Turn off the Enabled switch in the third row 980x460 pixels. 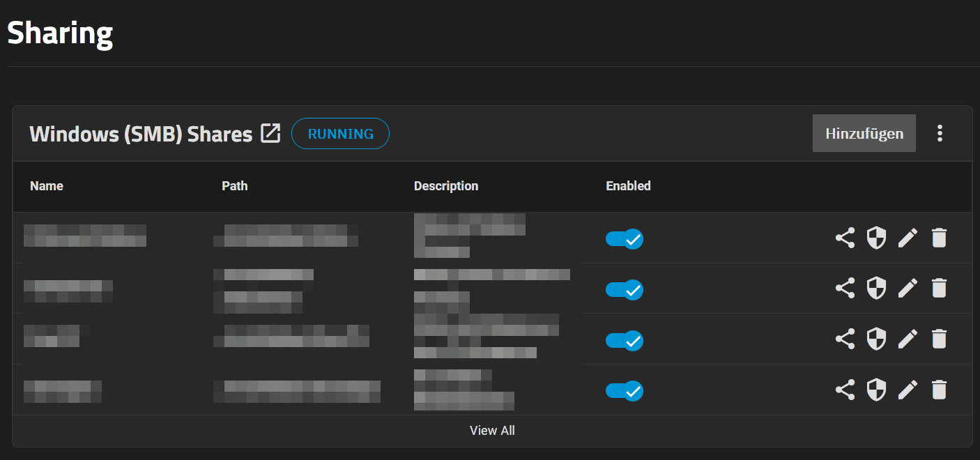click(x=624, y=341)
